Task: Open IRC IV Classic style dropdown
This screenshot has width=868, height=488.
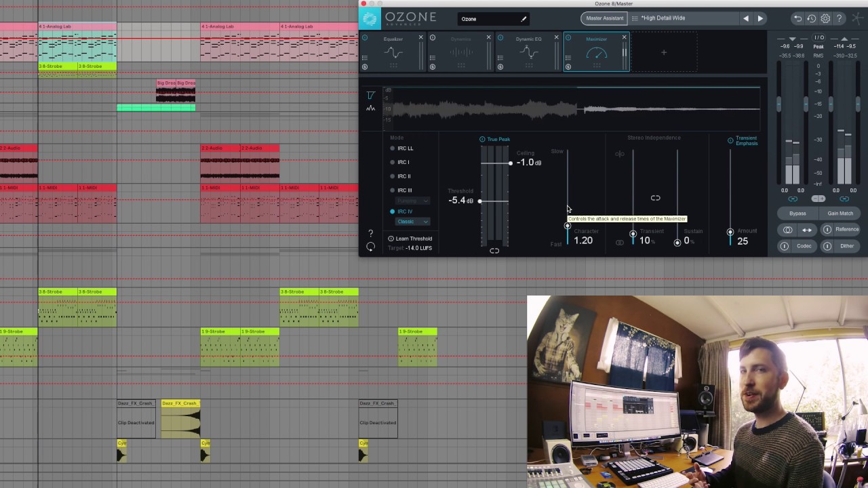Action: [x=412, y=222]
